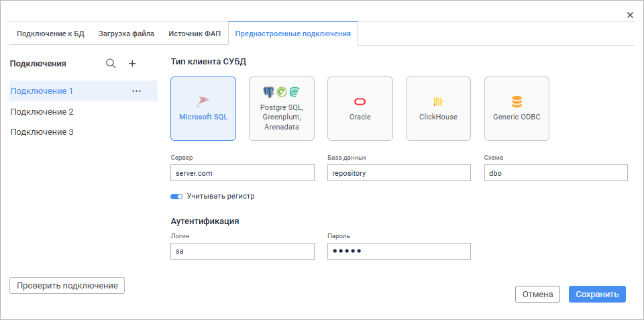Click the Сервер input field
644x320 pixels.
242,173
